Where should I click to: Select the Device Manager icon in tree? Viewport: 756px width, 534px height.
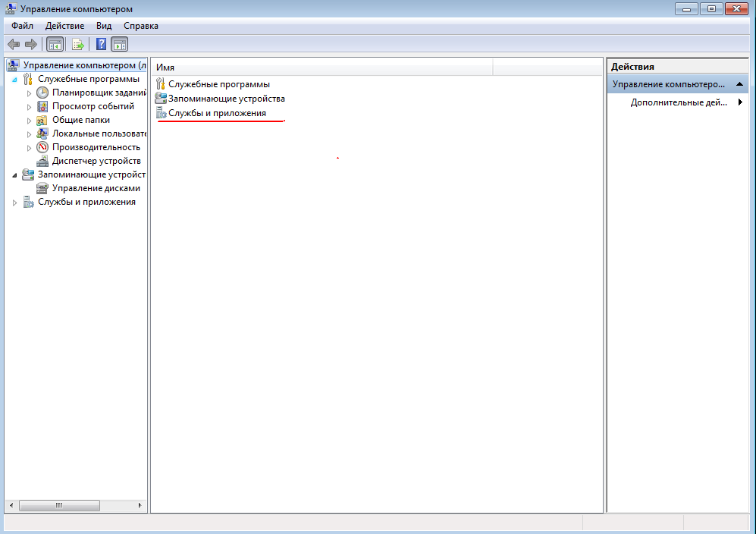point(43,161)
